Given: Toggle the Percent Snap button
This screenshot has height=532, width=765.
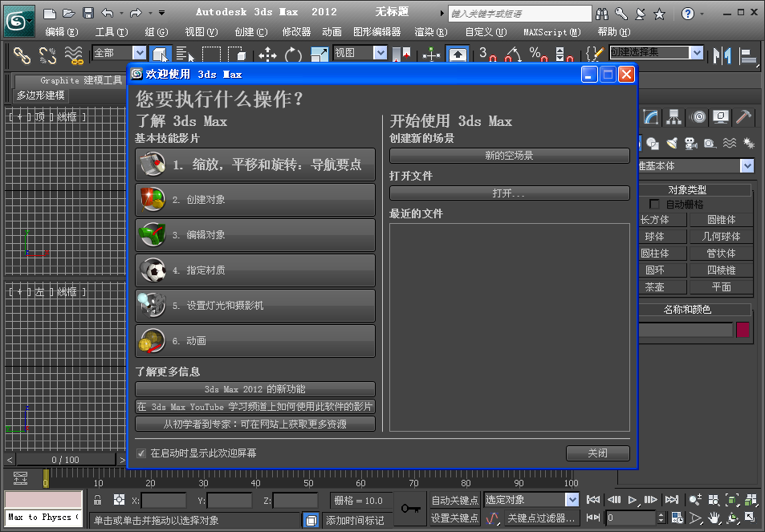Looking at the screenshot, I should click(x=539, y=54).
